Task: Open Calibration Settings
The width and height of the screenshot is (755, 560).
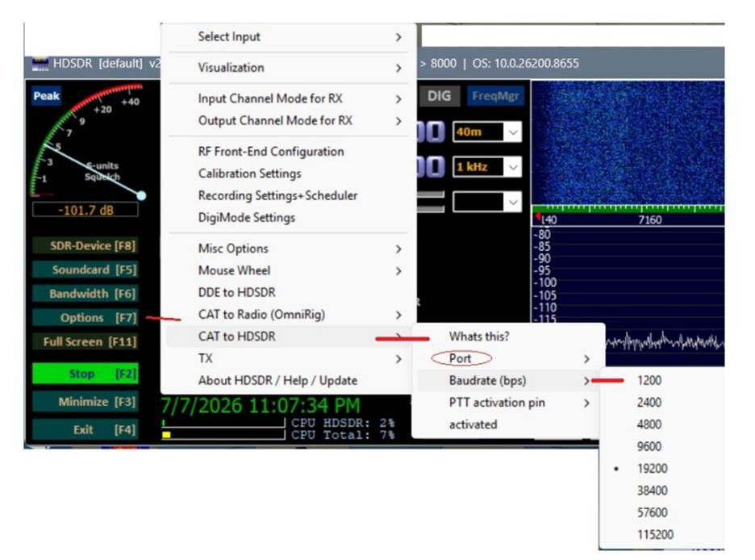Action: point(288,173)
